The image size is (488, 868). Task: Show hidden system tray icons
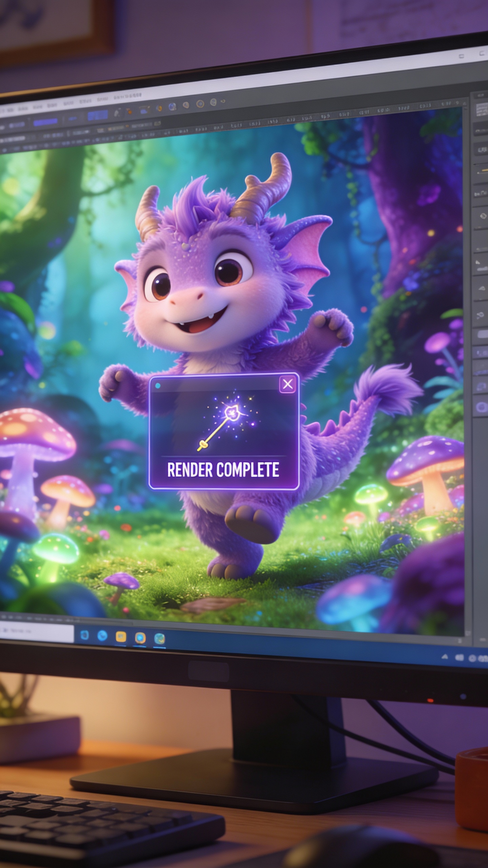pyautogui.click(x=445, y=657)
